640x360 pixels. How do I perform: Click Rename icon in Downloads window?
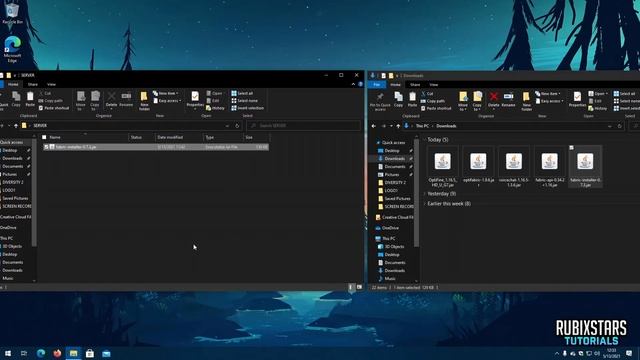point(508,100)
